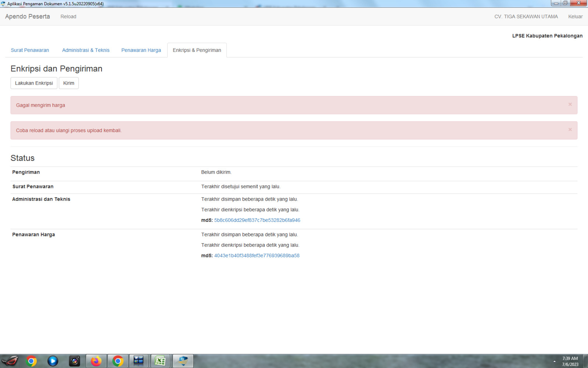Click the 'Surat Penawaran' status row label
The height and width of the screenshot is (368, 588).
(x=33, y=187)
